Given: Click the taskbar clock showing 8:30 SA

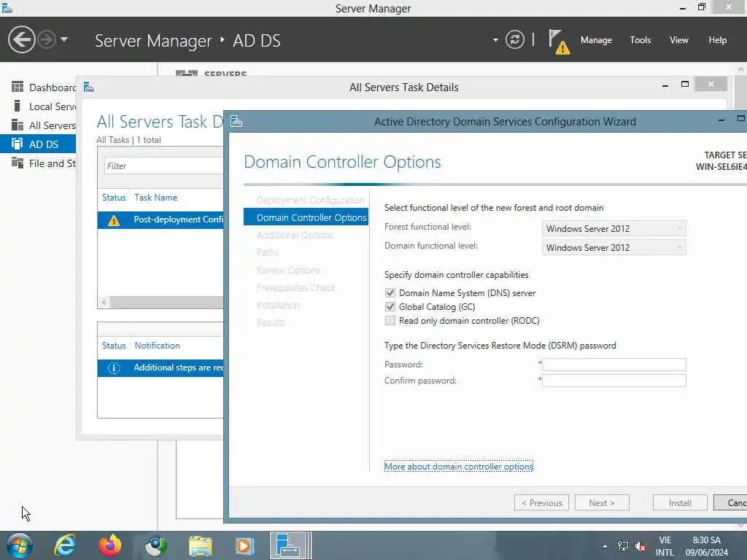Looking at the screenshot, I should coord(706,546).
